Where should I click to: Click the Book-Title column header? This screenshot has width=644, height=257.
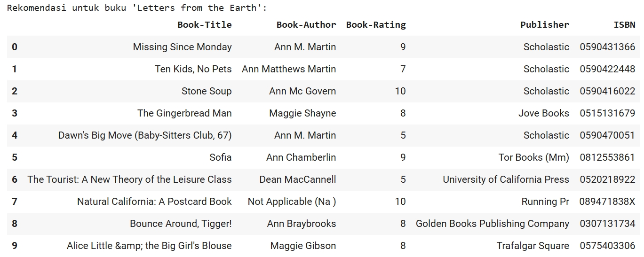coord(205,25)
